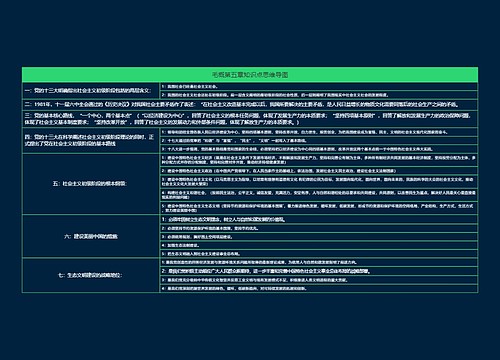The width and height of the screenshot is (500, 360).
Task: Select section 五 heading 社会主义初级阶段
Action: [91, 184]
